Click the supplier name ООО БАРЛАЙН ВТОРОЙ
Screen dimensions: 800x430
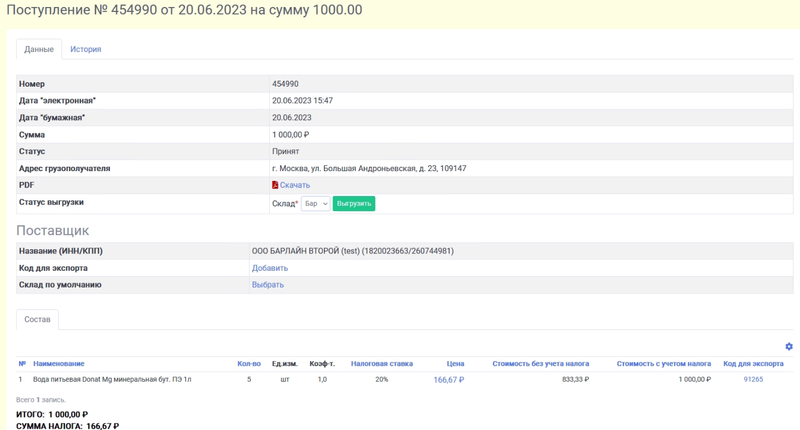point(353,251)
